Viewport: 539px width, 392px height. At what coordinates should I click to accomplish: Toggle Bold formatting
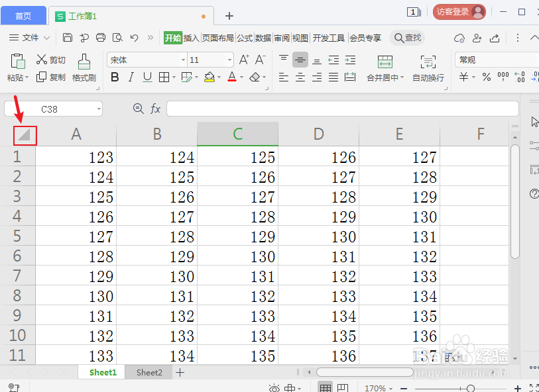coord(115,77)
